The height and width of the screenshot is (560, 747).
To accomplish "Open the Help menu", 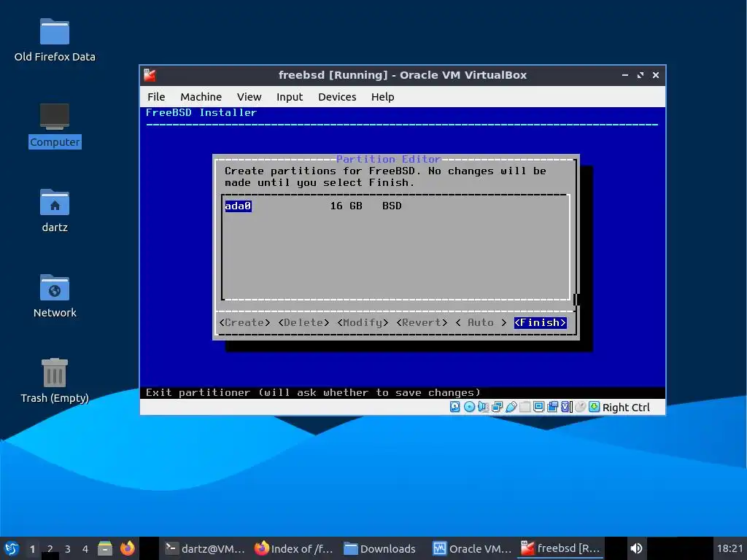I will 382,97.
